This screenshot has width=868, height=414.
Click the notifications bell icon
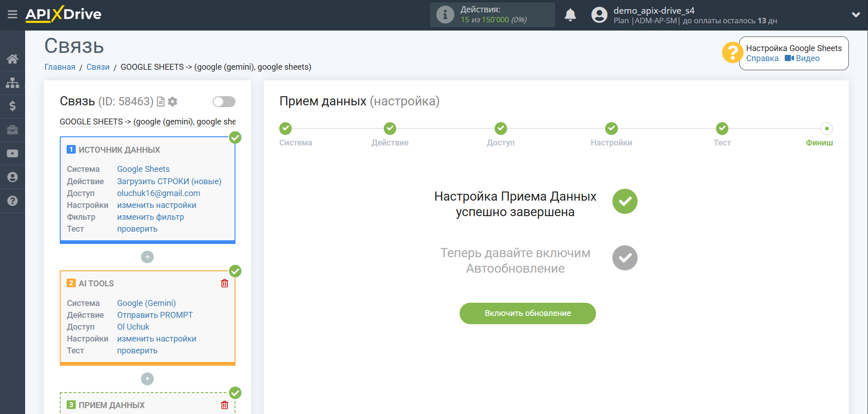coord(570,15)
